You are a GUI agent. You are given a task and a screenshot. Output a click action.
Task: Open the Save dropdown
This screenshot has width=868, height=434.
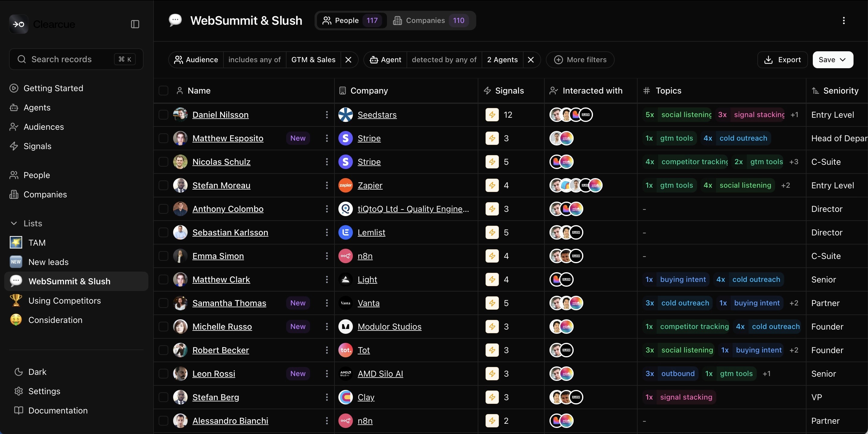[833, 60]
